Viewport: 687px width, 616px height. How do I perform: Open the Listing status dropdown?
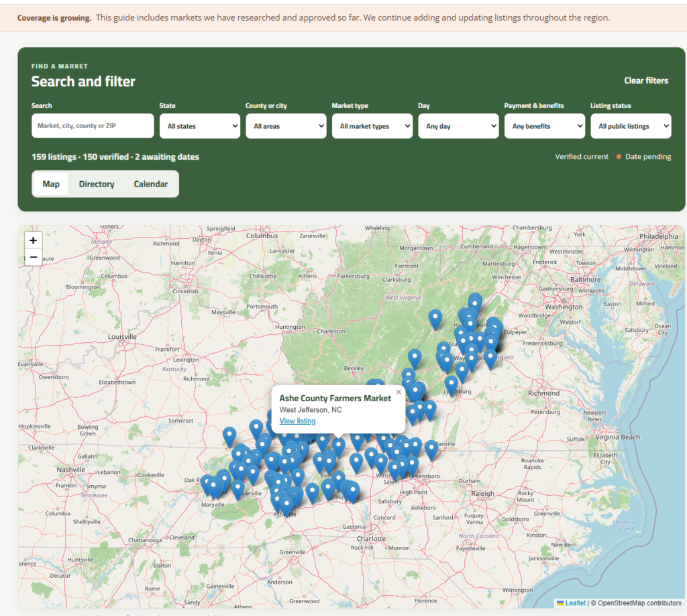pyautogui.click(x=631, y=126)
